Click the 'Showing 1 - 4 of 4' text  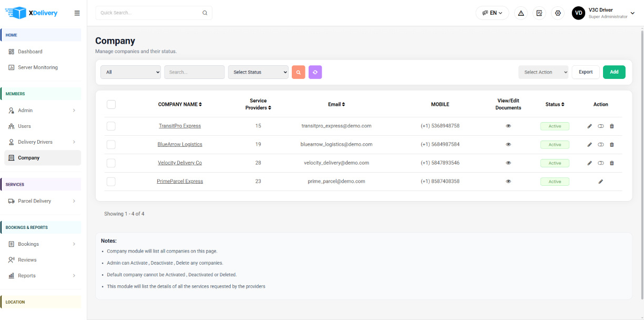coord(124,214)
